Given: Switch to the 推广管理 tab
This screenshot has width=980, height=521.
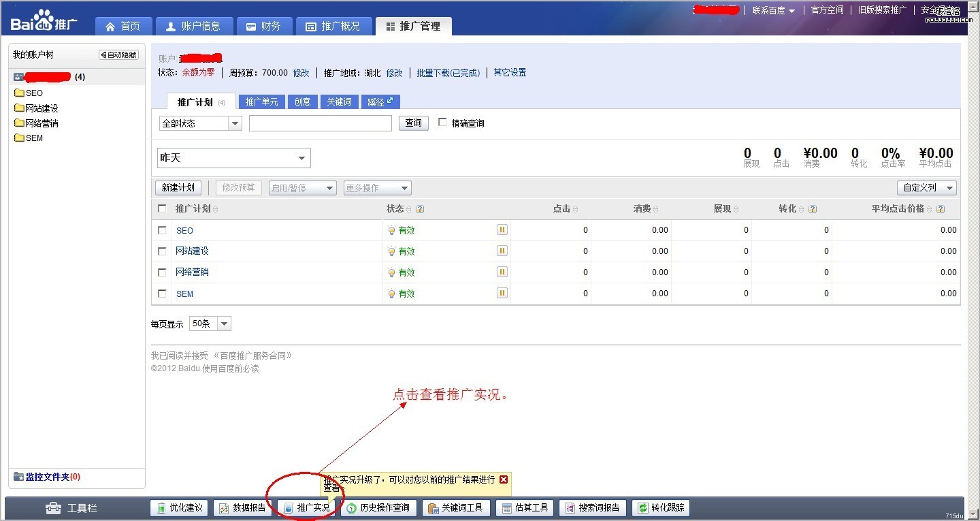Looking at the screenshot, I should pos(413,26).
